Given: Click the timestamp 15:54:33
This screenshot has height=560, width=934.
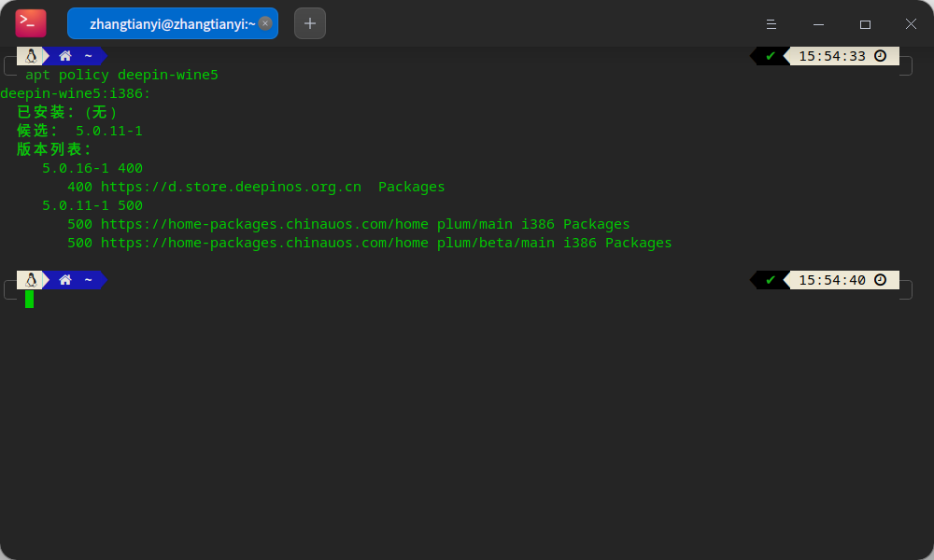Looking at the screenshot, I should (831, 56).
